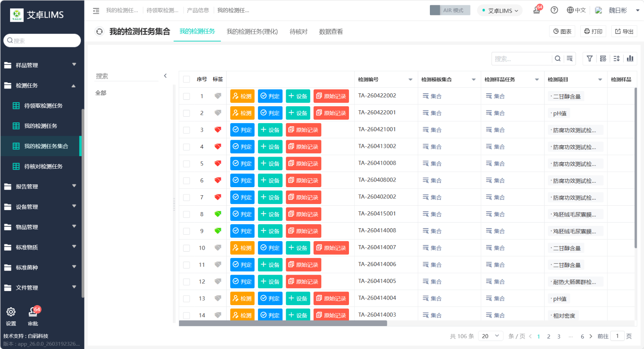The width and height of the screenshot is (644, 349).
Task: Check the row 10 checkbox
Action: coord(186,248)
